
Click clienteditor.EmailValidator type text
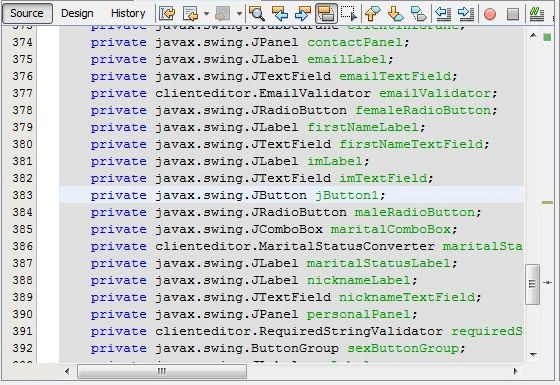pyautogui.click(x=262, y=94)
